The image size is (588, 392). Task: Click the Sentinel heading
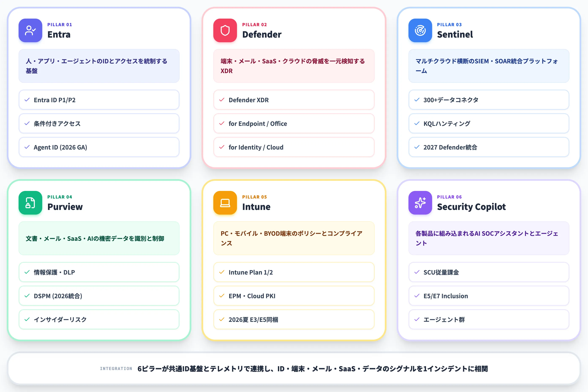[455, 34]
